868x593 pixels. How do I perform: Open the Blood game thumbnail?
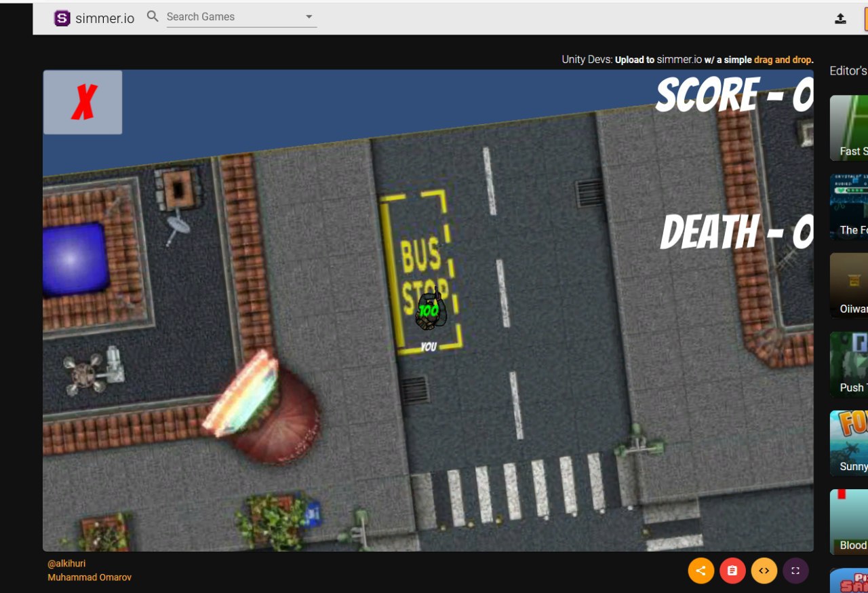point(849,522)
